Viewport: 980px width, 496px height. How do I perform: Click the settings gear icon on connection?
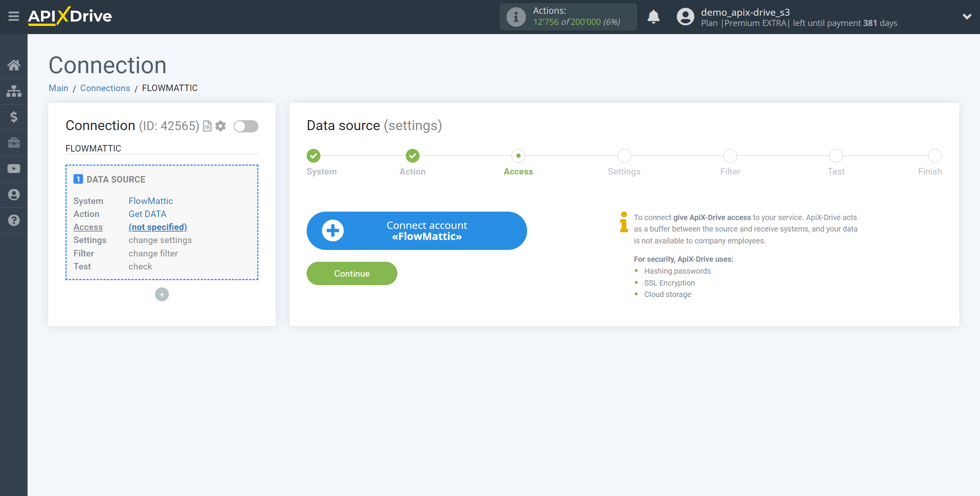pos(221,126)
